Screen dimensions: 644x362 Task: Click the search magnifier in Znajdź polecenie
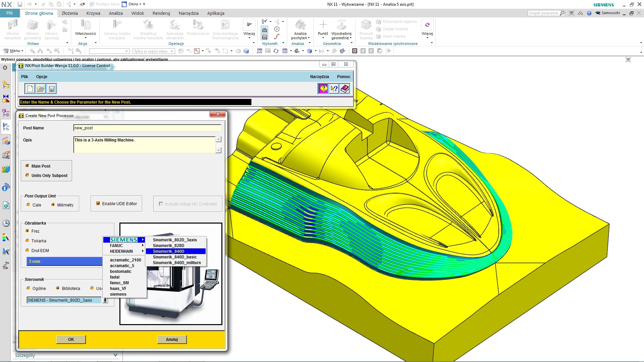[562, 13]
